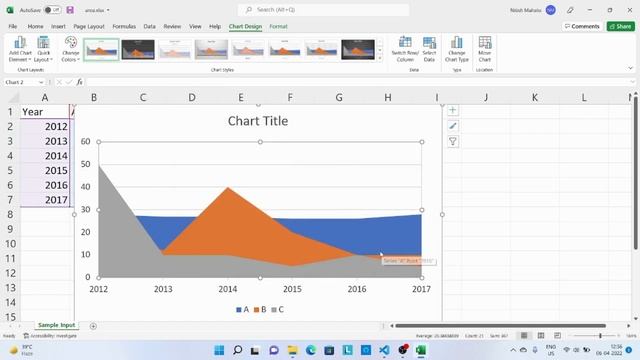This screenshot has height=360, width=640.
Task: Select the dark second chart style thumbnail
Action: point(138,50)
